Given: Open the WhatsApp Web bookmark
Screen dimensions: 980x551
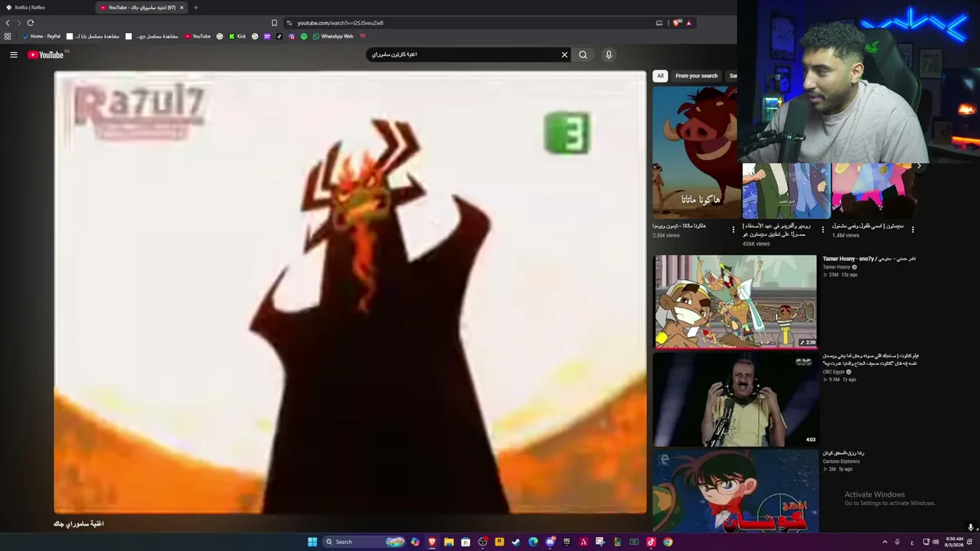Looking at the screenshot, I should pyautogui.click(x=333, y=36).
